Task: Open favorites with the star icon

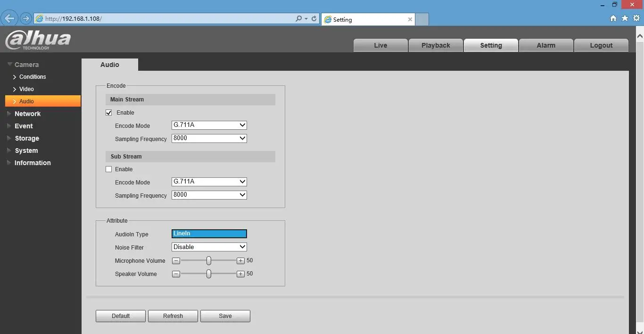Action: coord(625,18)
